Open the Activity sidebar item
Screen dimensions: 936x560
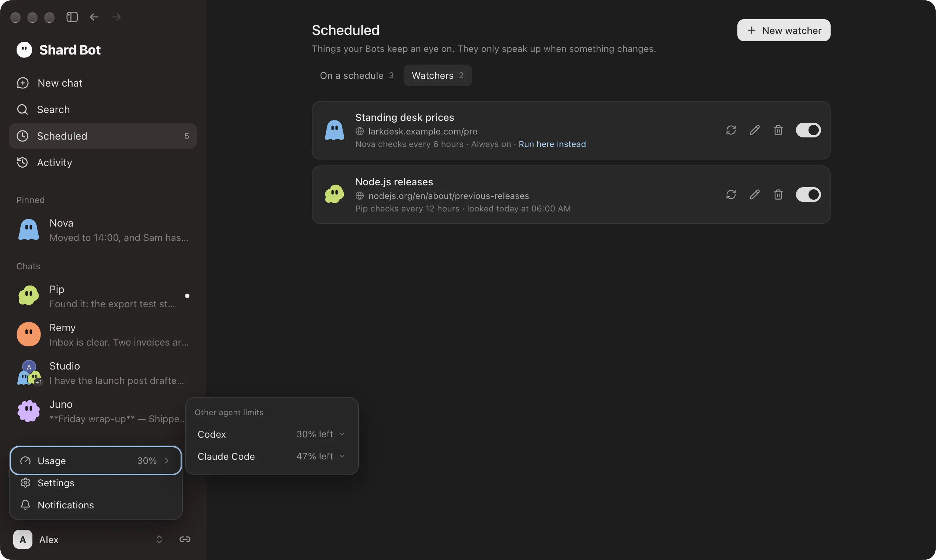click(103, 162)
